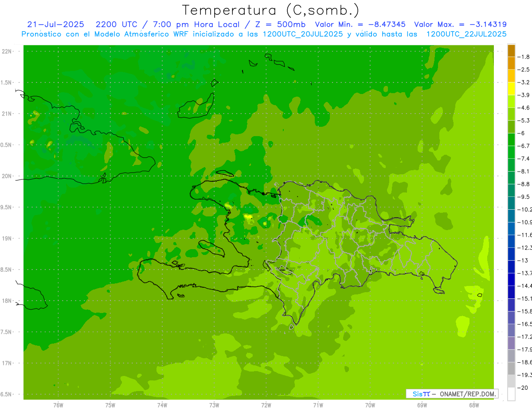The height and width of the screenshot is (411, 532).
Task: Click the '-3.9' colorbar label
Action: click(524, 95)
